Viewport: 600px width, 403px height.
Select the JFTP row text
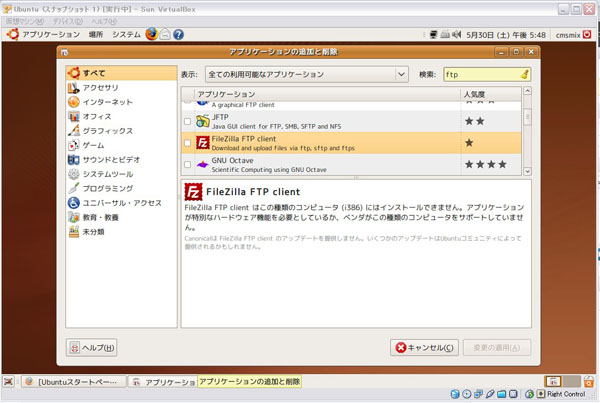[x=276, y=121]
